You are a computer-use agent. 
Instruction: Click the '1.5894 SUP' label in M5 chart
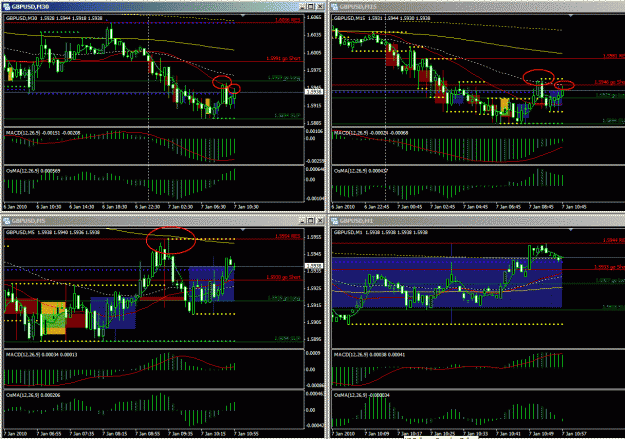pyautogui.click(x=288, y=339)
